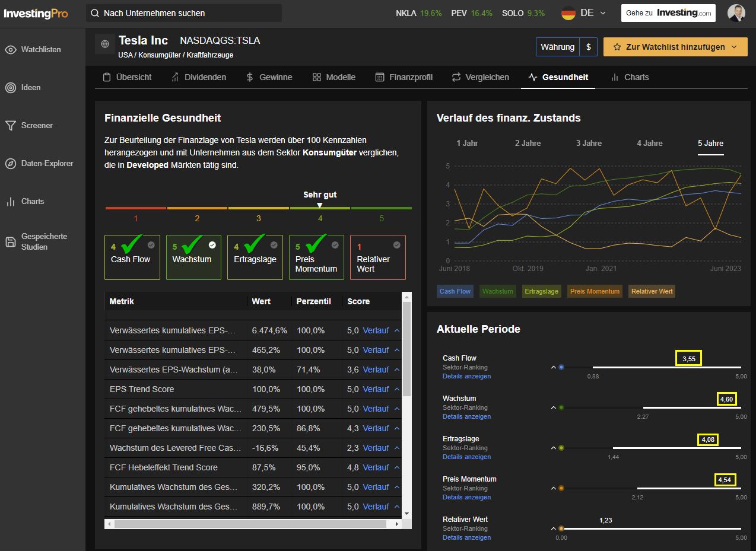Click Gehe zu Investing.com button
This screenshot has height=551, width=756.
tap(669, 13)
